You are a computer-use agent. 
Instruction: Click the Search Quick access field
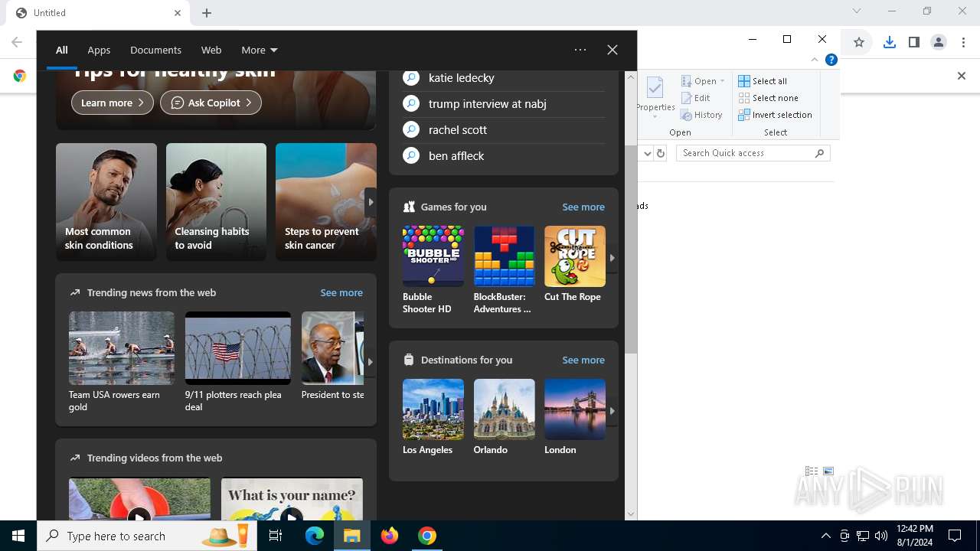tap(753, 153)
